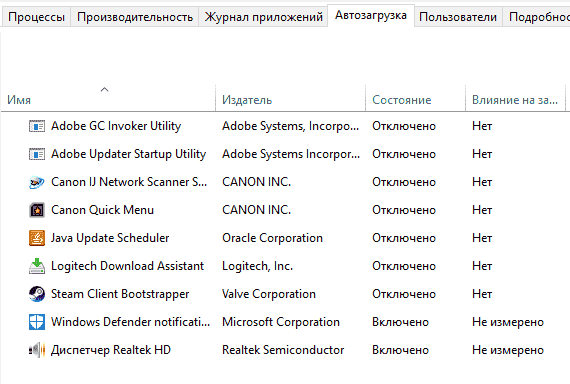Screen dimensions: 570x384
Task: Select Adobe Updater Startup Utility name
Action: (129, 154)
